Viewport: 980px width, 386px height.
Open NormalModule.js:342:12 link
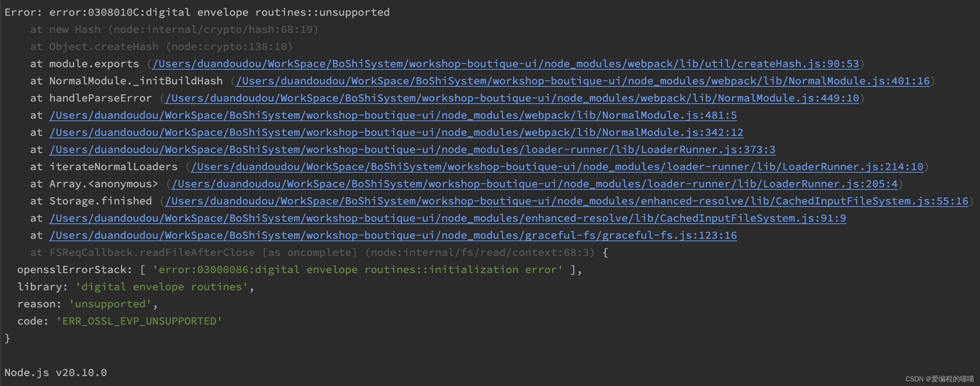click(396, 133)
